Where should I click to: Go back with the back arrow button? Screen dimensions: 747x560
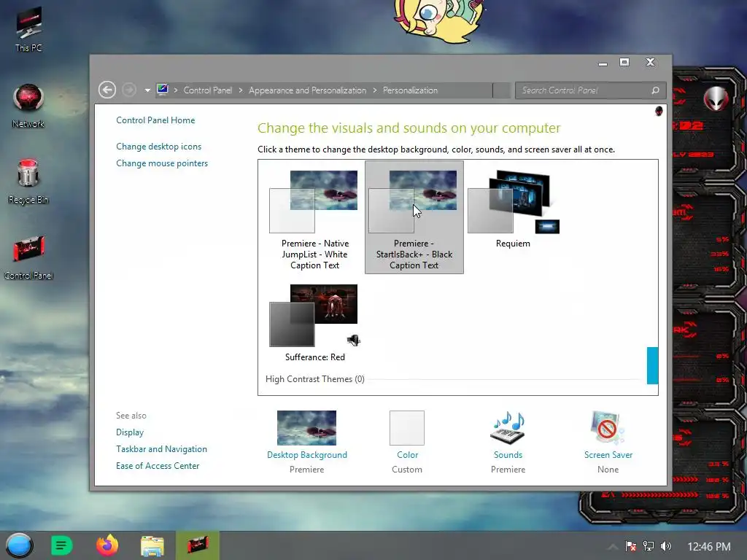point(107,90)
